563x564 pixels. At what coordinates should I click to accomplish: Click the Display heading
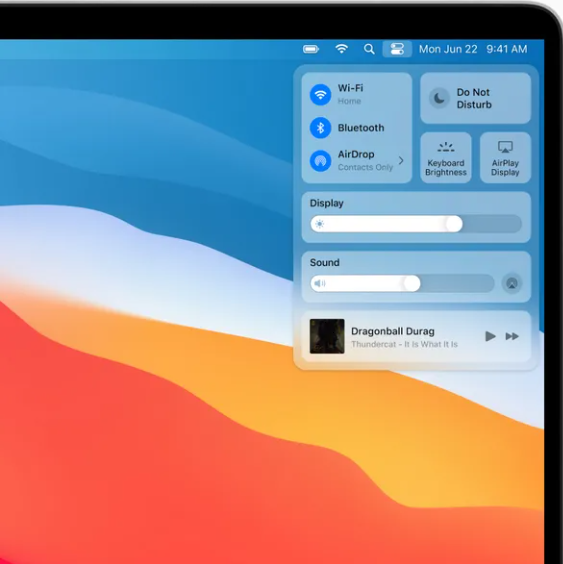(326, 203)
